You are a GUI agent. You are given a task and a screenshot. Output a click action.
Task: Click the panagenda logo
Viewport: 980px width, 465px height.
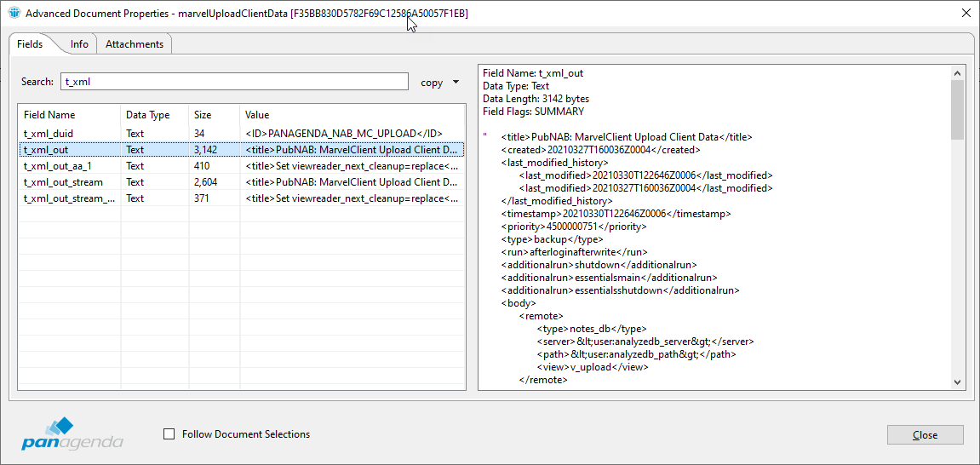click(72, 434)
